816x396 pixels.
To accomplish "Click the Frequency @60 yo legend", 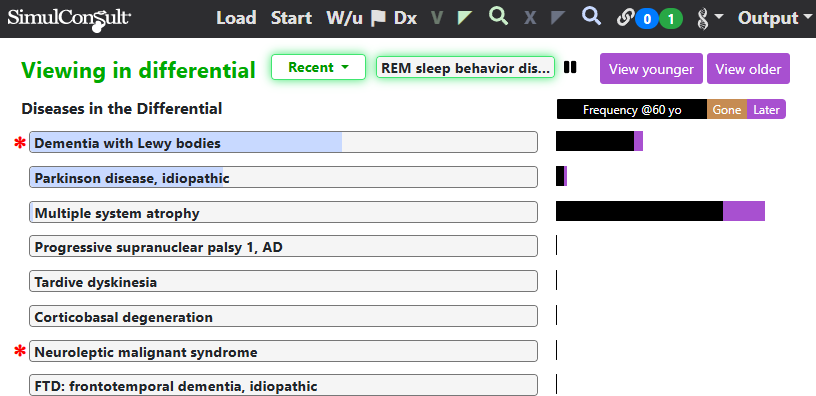I will coord(632,110).
